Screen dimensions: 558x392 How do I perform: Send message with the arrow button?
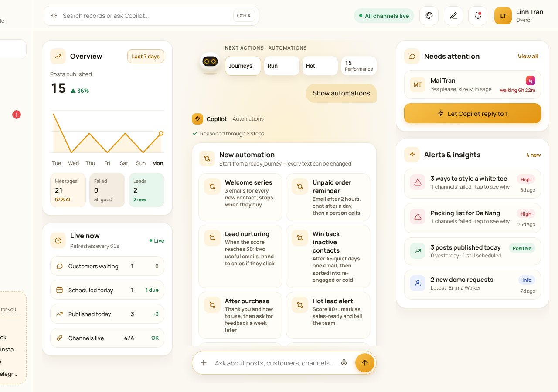coord(365,363)
